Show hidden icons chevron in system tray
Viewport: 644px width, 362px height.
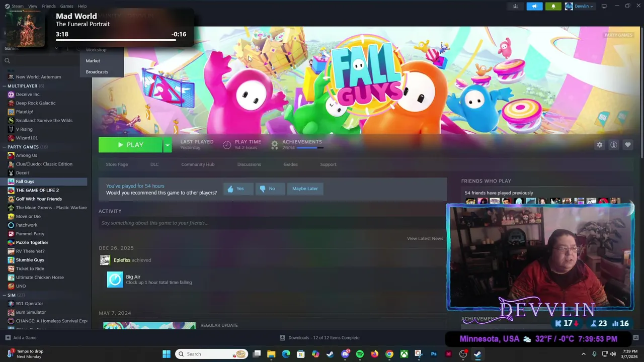pos(584,354)
